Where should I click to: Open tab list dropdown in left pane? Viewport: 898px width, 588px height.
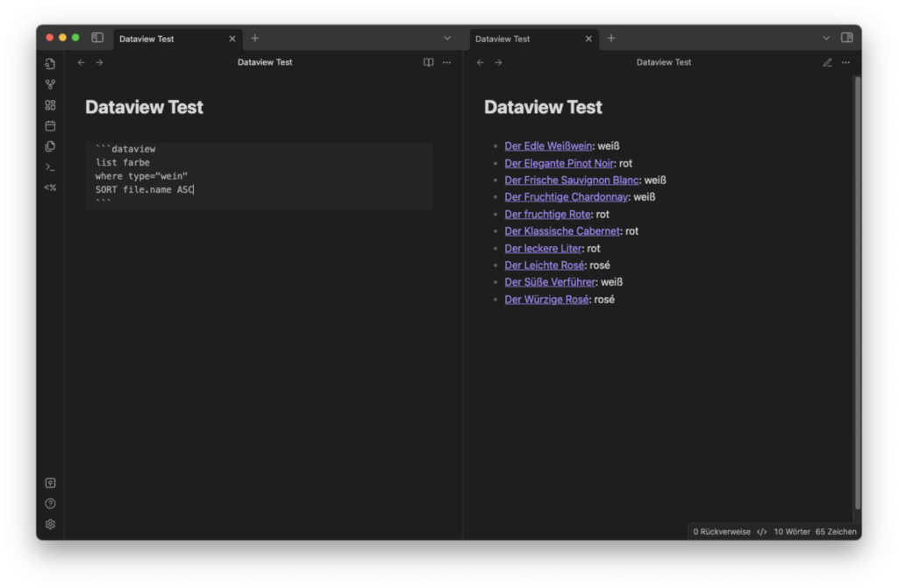(x=447, y=39)
